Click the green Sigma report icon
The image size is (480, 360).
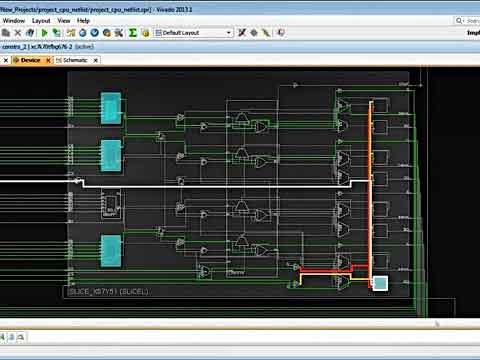[x=132, y=33]
